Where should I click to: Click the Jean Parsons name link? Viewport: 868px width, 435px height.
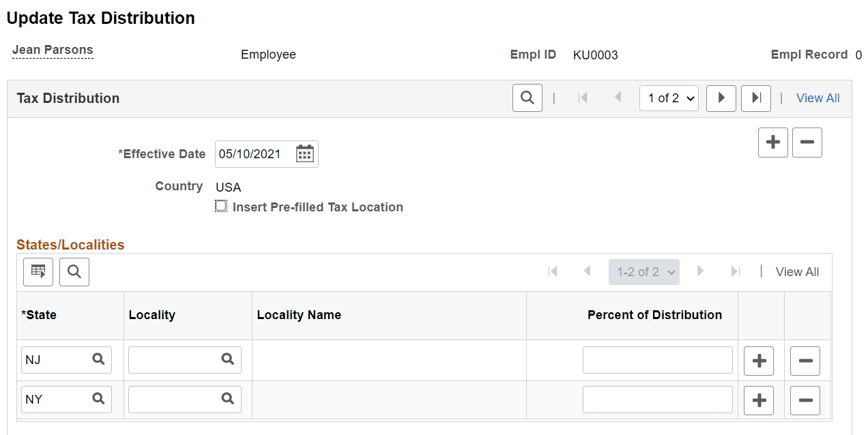point(53,50)
